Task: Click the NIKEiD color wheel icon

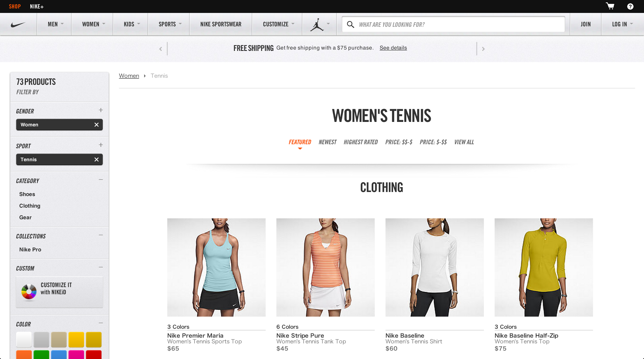Action: [29, 292]
